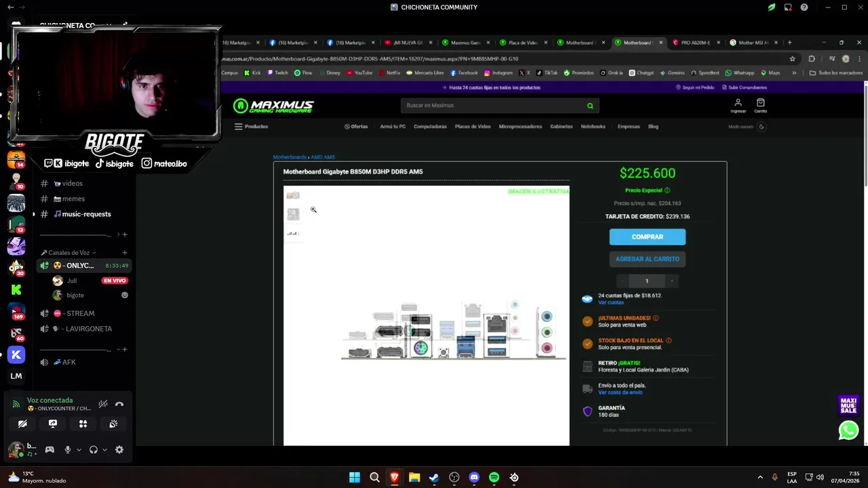Open Brave browser from the taskbar
The width and height of the screenshot is (868, 488).
(394, 477)
